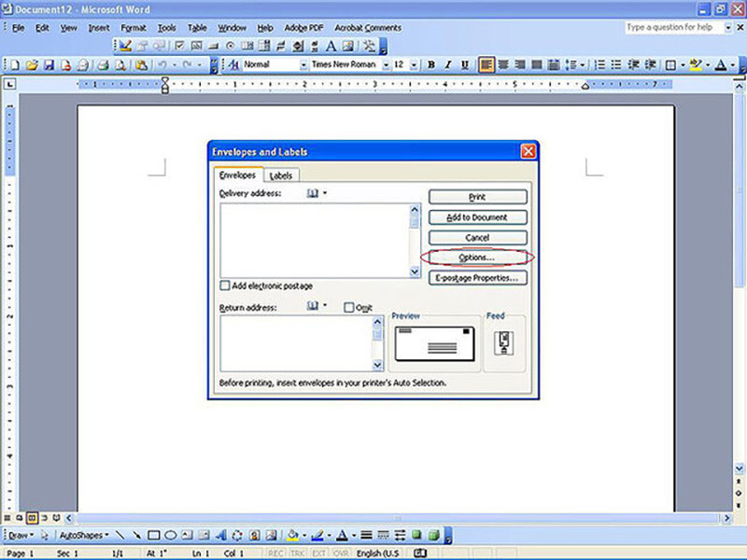Switch to the Labels tab

coord(281,175)
